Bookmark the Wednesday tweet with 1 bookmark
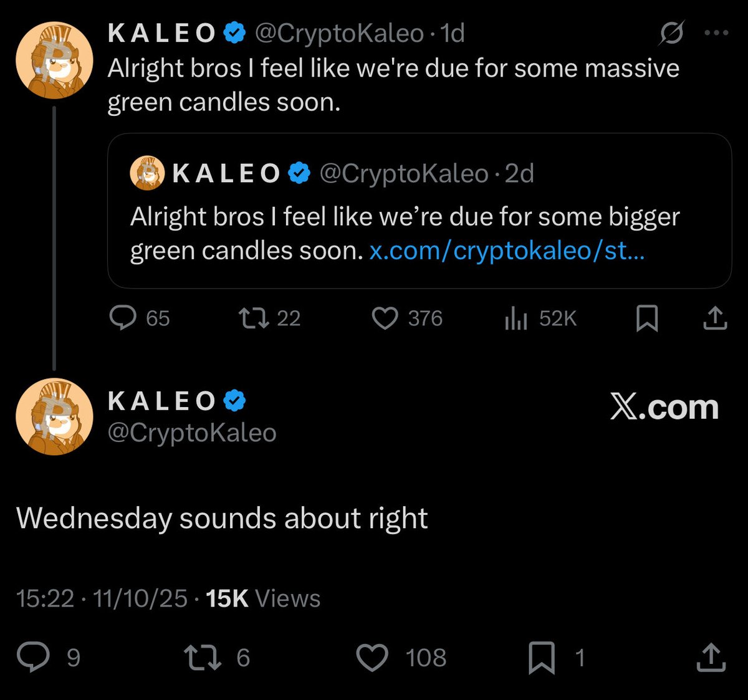This screenshot has height=700, width=748. pyautogui.click(x=541, y=658)
